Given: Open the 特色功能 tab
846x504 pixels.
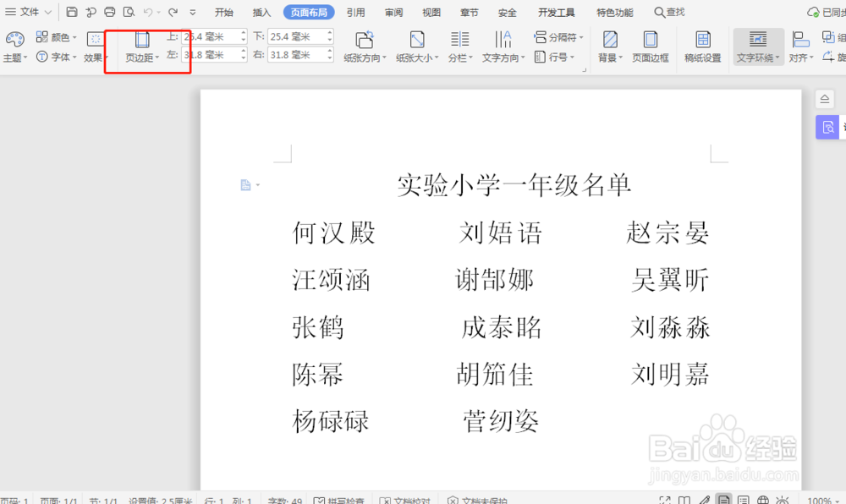Looking at the screenshot, I should tap(614, 13).
